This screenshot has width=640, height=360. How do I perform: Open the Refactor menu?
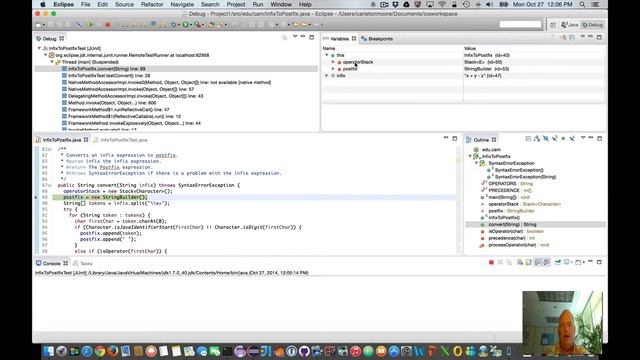[x=152, y=4]
